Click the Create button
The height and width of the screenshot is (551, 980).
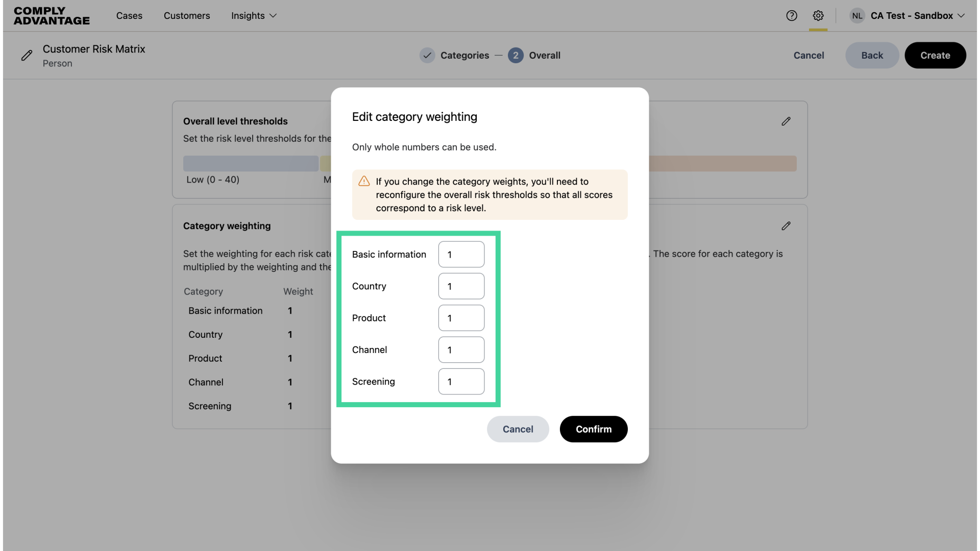pyautogui.click(x=935, y=56)
